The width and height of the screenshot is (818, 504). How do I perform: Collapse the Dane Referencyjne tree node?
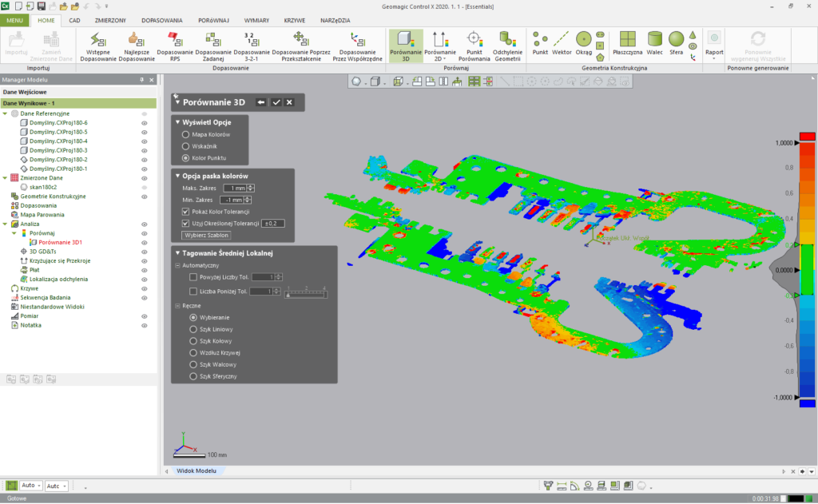pyautogui.click(x=6, y=113)
